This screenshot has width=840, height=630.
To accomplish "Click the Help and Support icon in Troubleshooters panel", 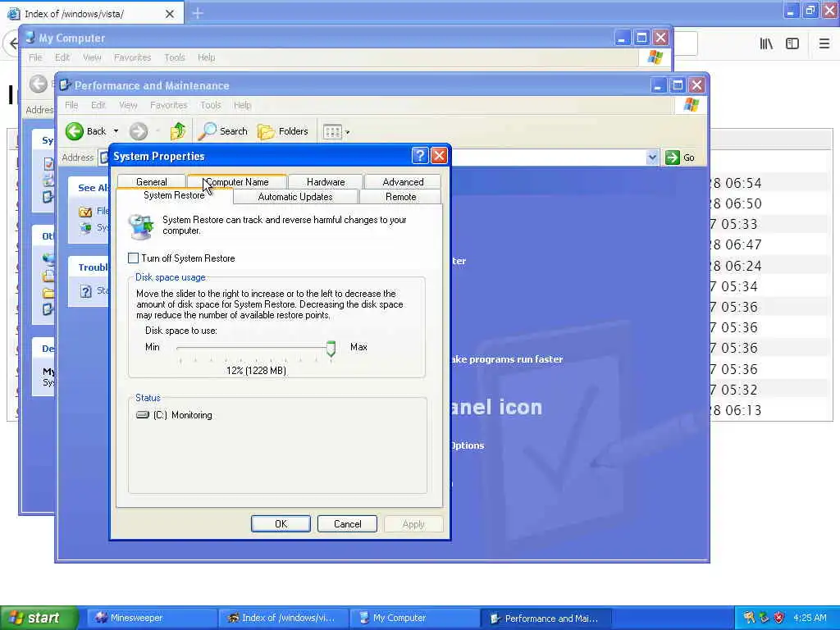I will tap(85, 291).
